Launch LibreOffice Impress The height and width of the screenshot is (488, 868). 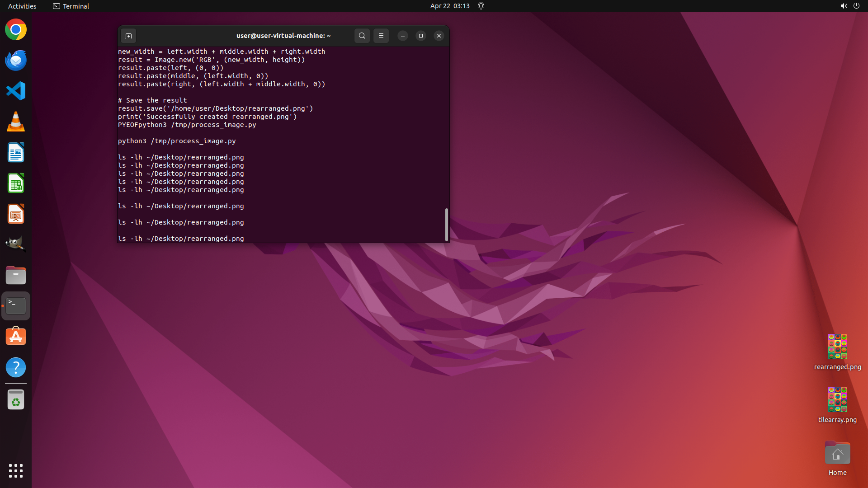coord(16,214)
